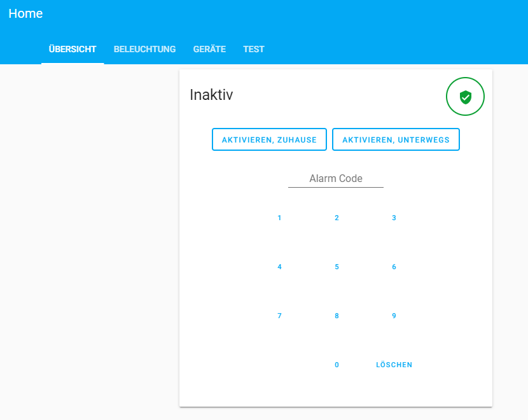
Task: Tap keypad digit 8
Action: pos(337,316)
